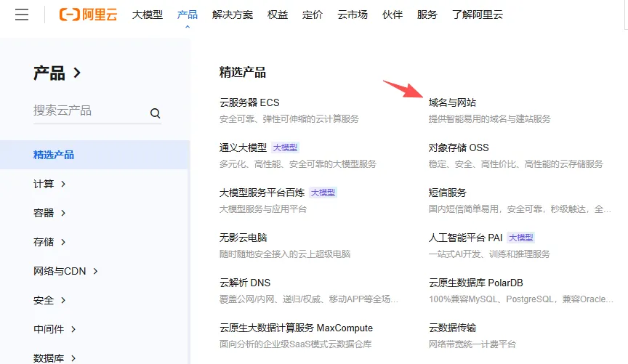Open the 云市场 top menu
This screenshot has width=628, height=364.
pyautogui.click(x=353, y=15)
